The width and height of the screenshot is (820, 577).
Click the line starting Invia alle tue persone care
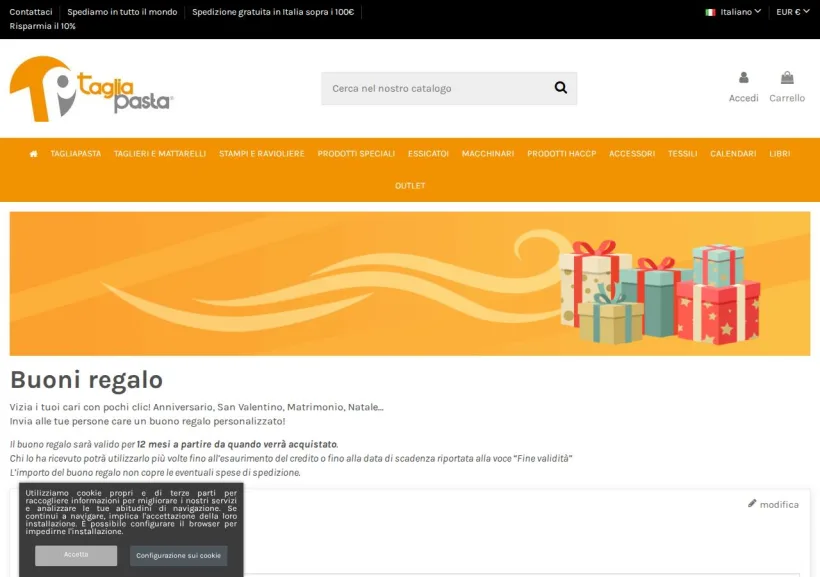tap(147, 421)
